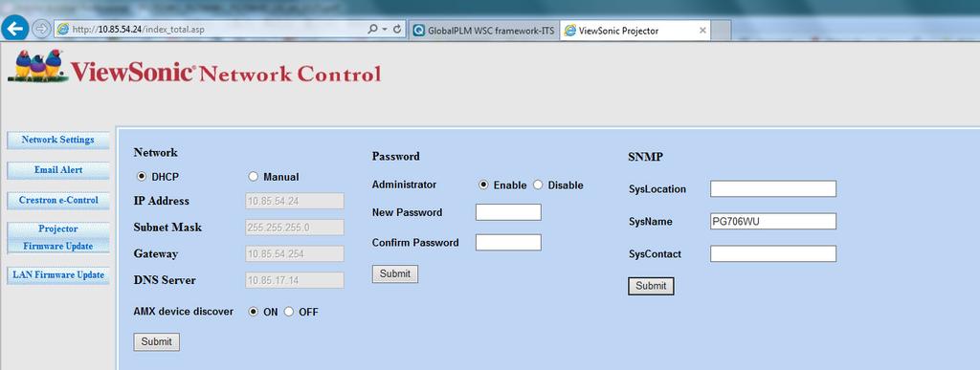The width and height of the screenshot is (980, 370).
Task: Enable Administrator password
Action: pyautogui.click(x=483, y=185)
